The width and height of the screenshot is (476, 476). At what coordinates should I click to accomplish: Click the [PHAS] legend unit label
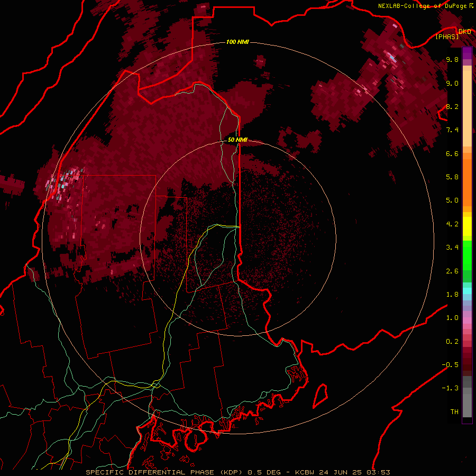(x=447, y=36)
